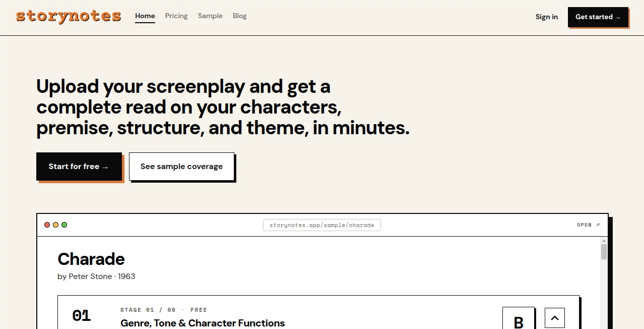Click the yellow window dot
This screenshot has width=644, height=329.
[x=56, y=225]
